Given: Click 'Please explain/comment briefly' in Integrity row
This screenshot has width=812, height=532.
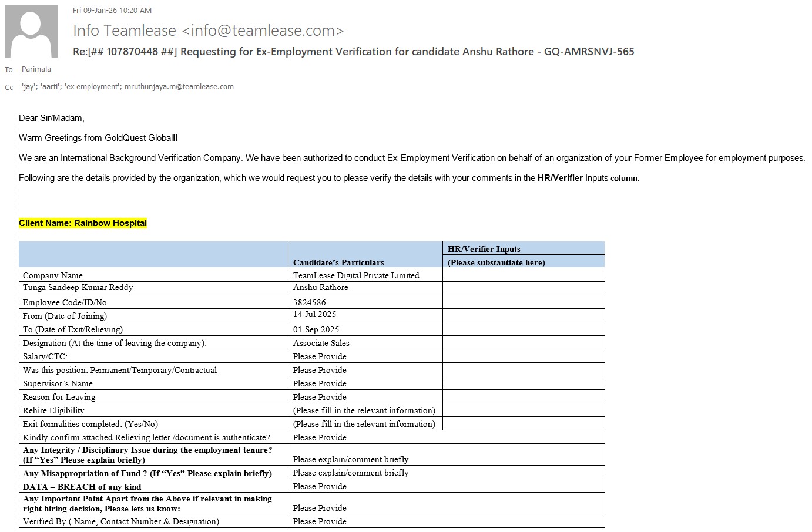Looking at the screenshot, I should (351, 459).
